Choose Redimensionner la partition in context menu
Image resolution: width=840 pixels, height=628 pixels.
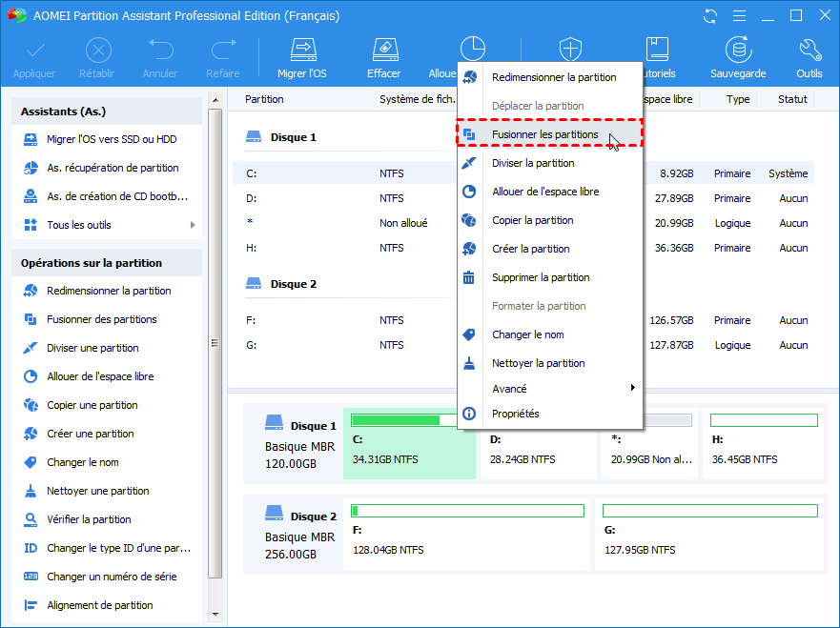tap(549, 77)
